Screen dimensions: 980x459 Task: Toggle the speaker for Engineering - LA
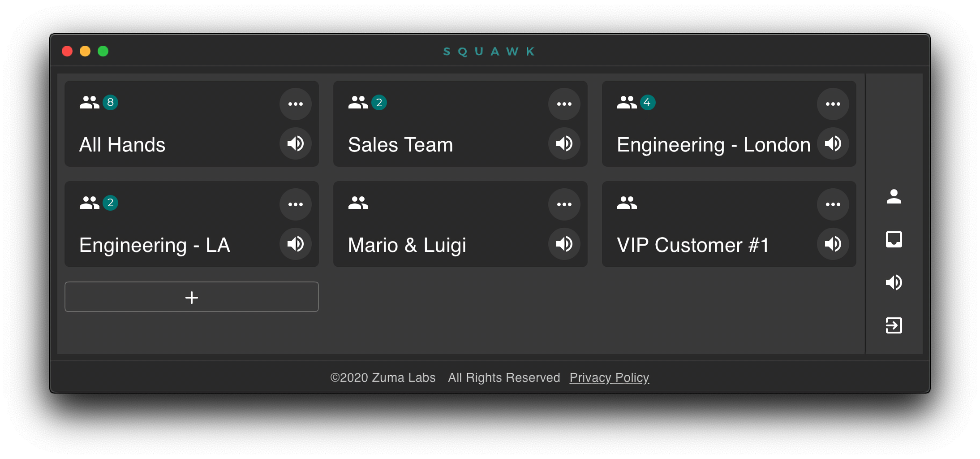pos(296,244)
